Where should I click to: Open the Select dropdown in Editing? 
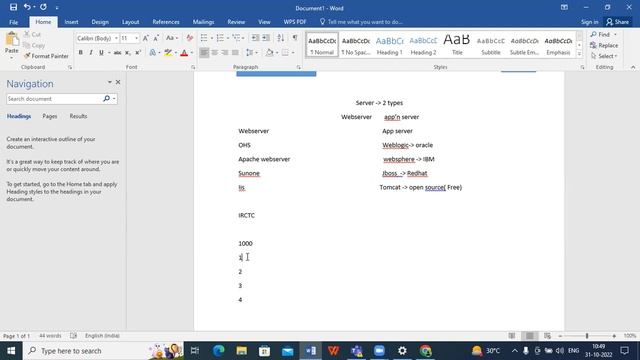(x=604, y=56)
